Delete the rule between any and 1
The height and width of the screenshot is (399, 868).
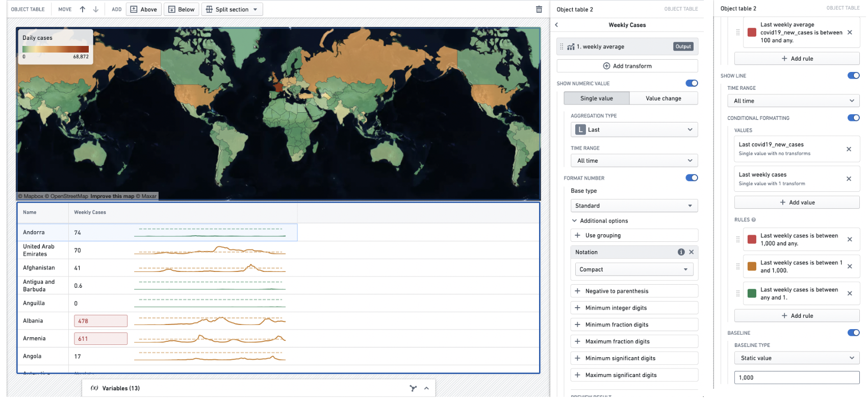(x=850, y=293)
